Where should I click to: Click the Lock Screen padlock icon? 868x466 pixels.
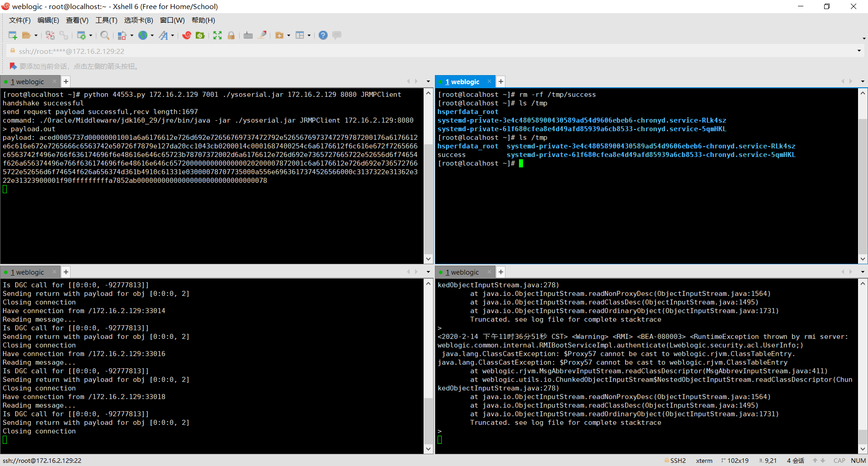point(231,35)
